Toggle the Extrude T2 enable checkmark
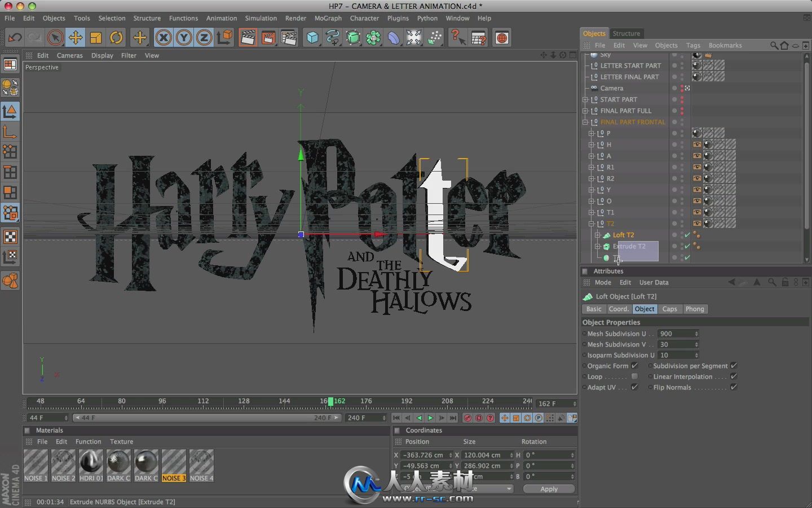Image resolution: width=812 pixels, height=508 pixels. (x=687, y=246)
